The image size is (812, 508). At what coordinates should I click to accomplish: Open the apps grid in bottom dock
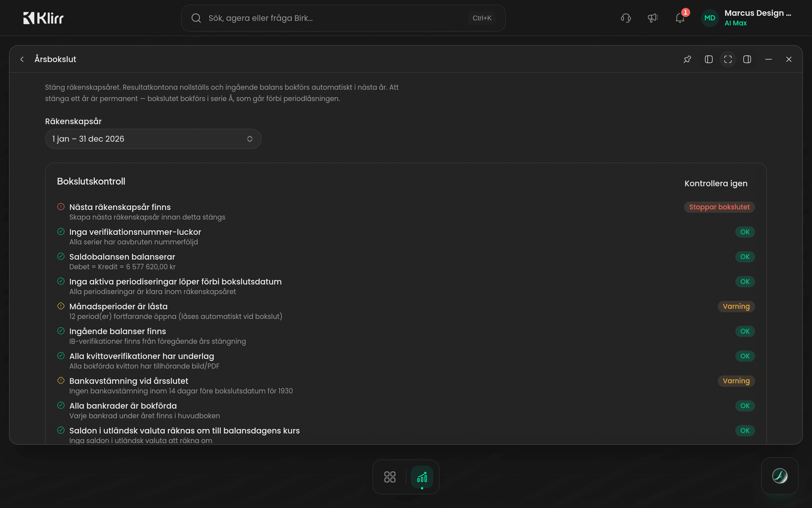[390, 477]
